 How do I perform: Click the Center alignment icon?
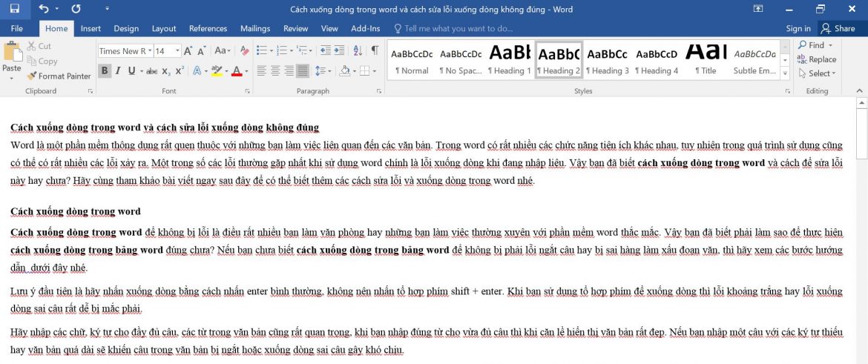click(x=275, y=71)
